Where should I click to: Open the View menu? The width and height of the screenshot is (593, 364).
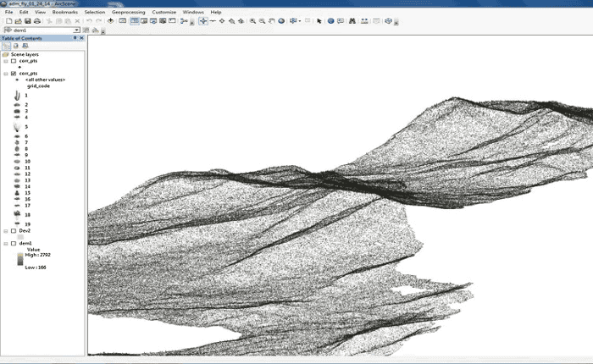[40, 12]
